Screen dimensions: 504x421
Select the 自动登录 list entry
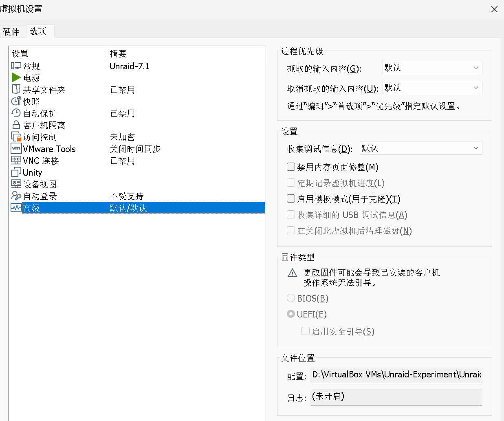coord(40,196)
